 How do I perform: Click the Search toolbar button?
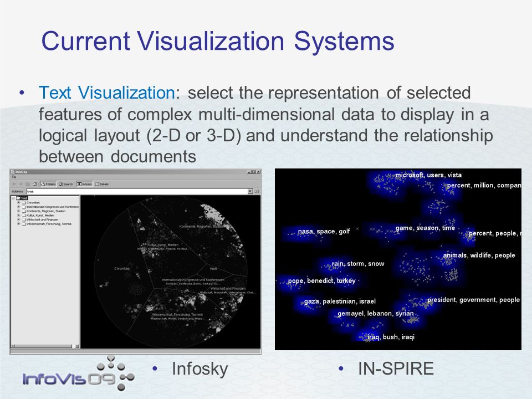tap(66, 184)
